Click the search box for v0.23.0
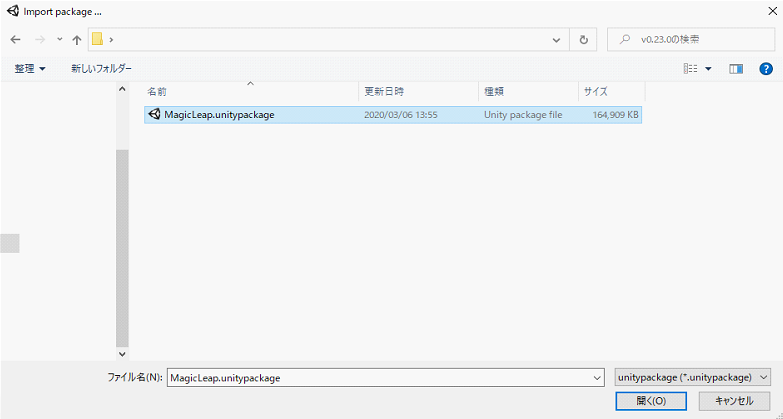 click(691, 39)
